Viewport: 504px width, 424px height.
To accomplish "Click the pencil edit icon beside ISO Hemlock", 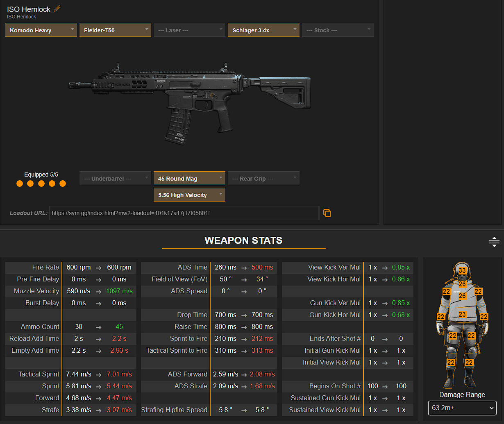I will tap(57, 9).
